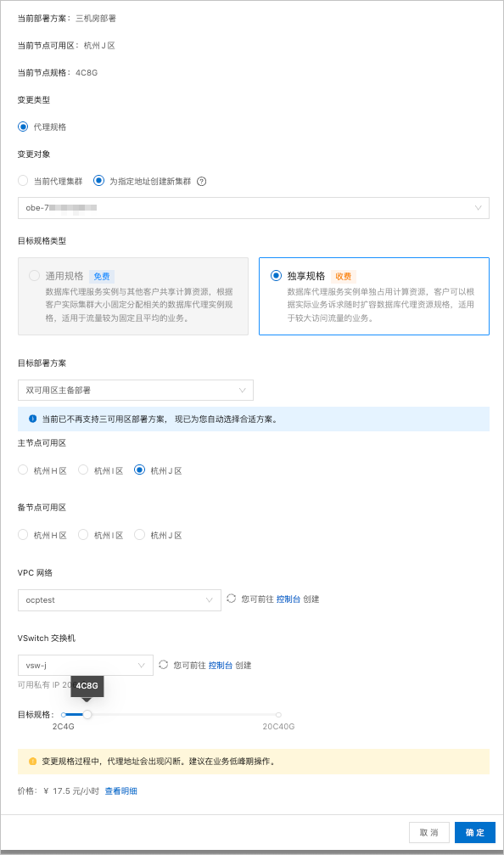
Task: Click the 20C40G label under slider
Action: coord(278,727)
